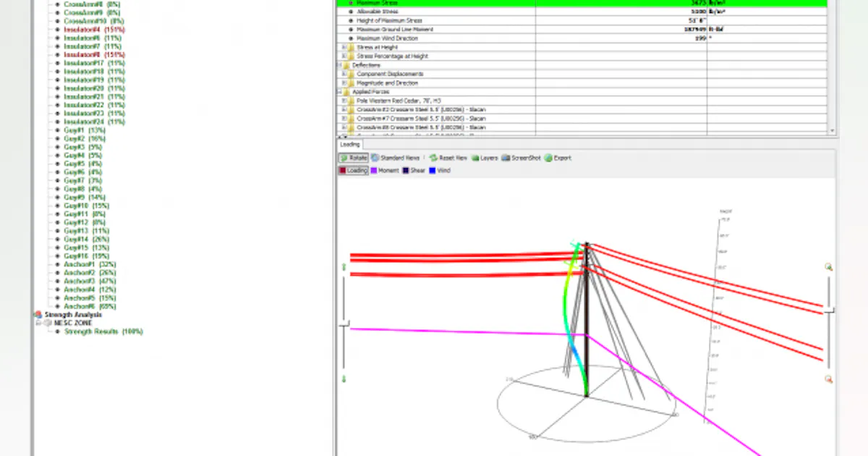This screenshot has width=868, height=456.
Task: Expand the CrossArm#2 Crossarm Steel row
Action: (344, 109)
